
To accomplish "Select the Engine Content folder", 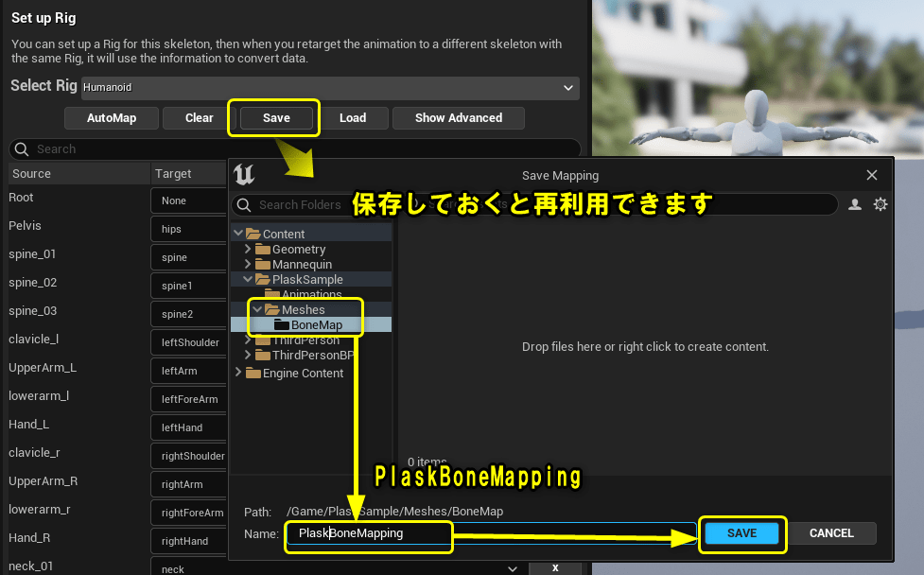I will (x=303, y=373).
